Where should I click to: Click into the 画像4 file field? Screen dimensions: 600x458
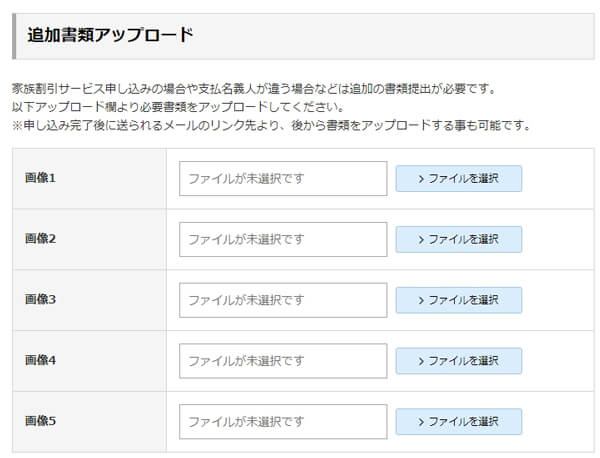pos(283,361)
